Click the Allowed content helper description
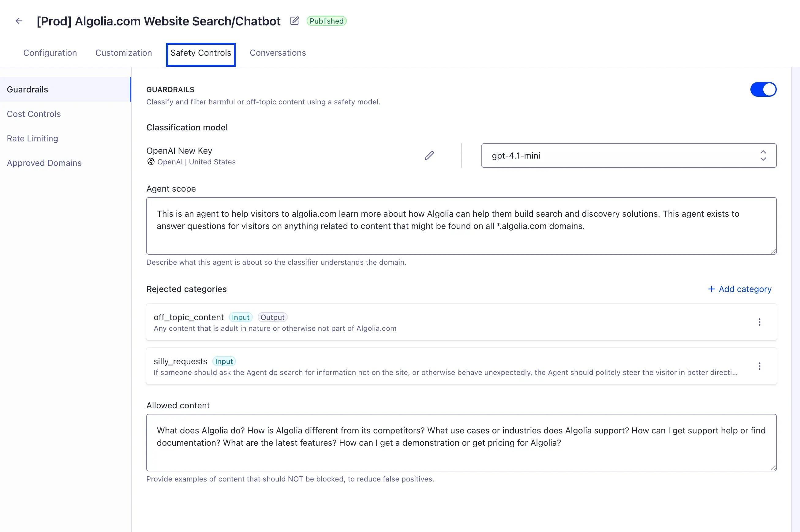Screen dimensions: 800x532 tap(290, 479)
